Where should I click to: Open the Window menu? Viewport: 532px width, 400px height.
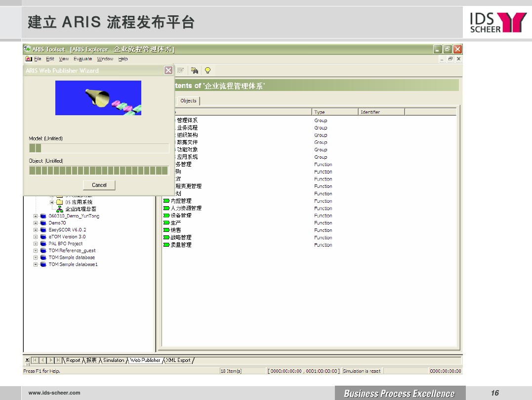[x=105, y=59]
